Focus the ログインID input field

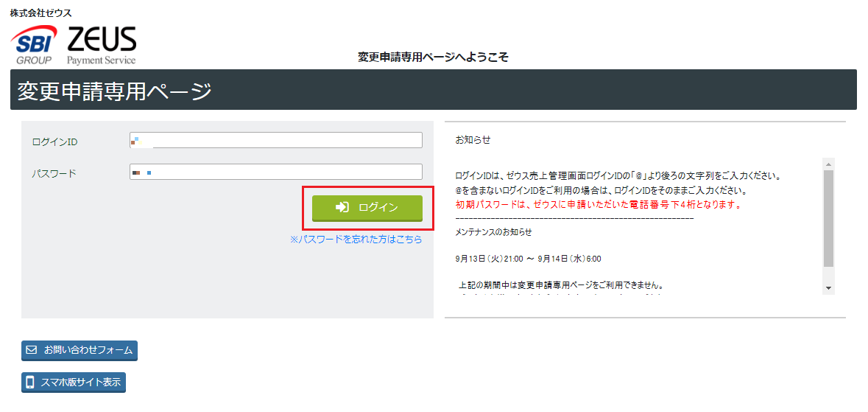click(276, 140)
